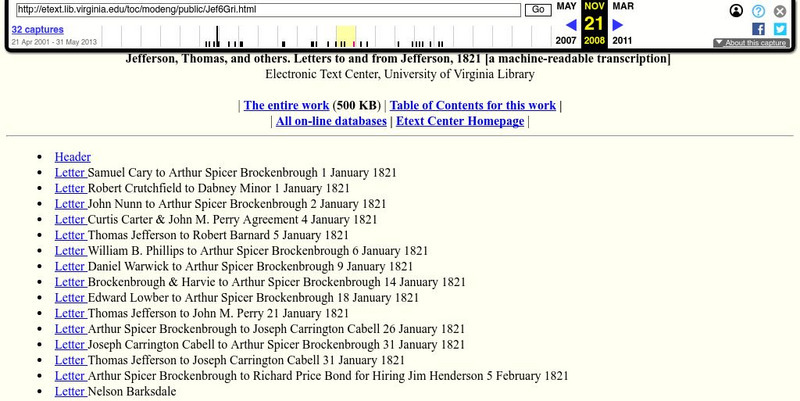Open Letter link for Daniel Warwick 9 January
Image resolution: width=800 pixels, height=401 pixels.
(x=71, y=266)
